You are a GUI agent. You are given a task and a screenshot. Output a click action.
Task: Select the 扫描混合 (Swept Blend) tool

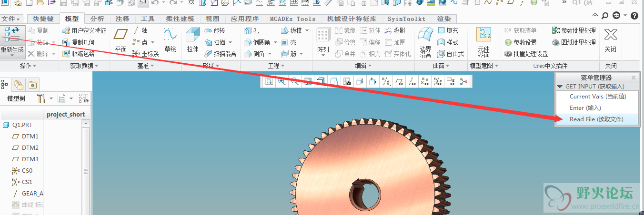[x=221, y=54]
